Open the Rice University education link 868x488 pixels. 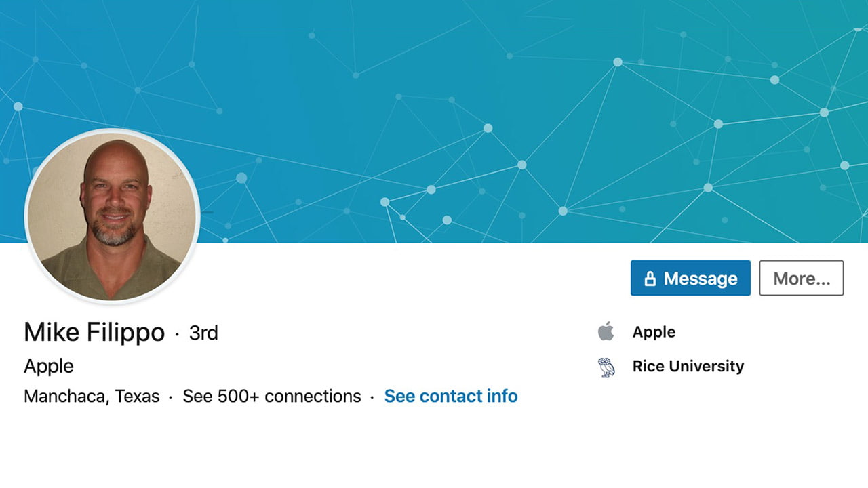(688, 366)
